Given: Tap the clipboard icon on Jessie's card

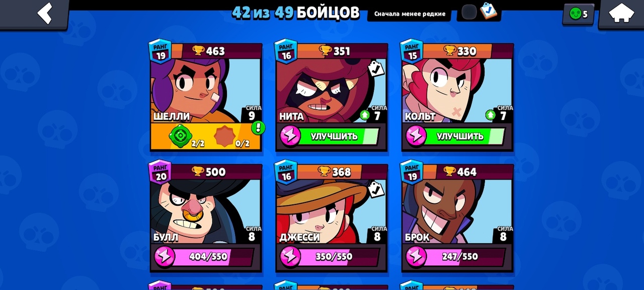Looking at the screenshot, I should 375,189.
